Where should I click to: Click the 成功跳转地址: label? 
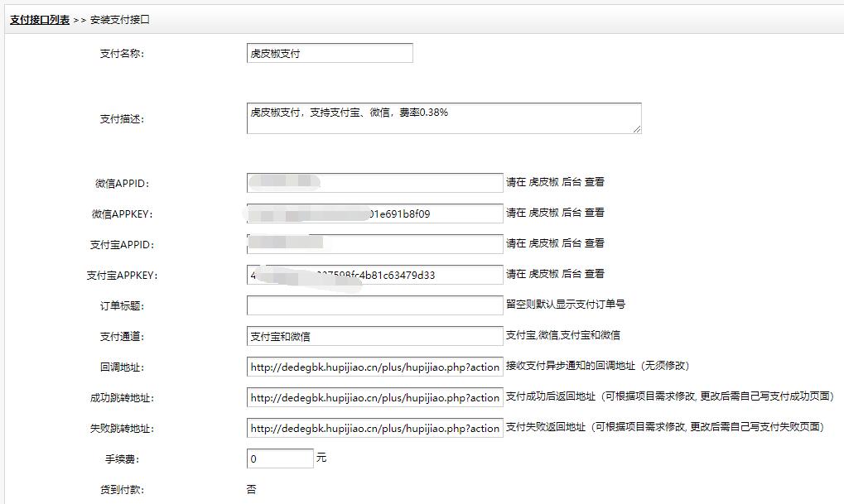[x=123, y=398]
